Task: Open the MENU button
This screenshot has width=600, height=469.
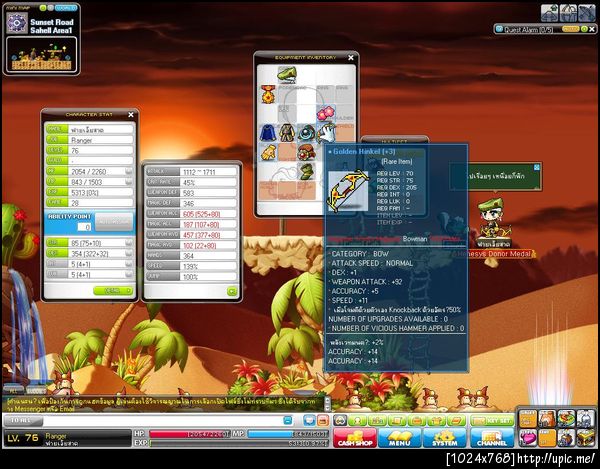Action: pos(399,438)
